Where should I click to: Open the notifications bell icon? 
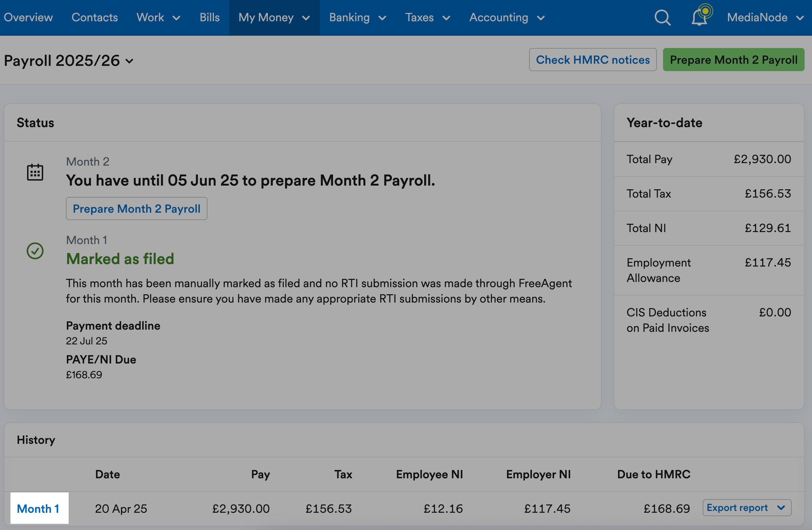click(699, 18)
